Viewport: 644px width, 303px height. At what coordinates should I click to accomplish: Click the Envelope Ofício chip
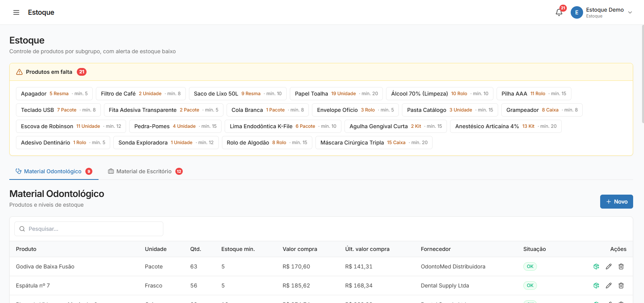pyautogui.click(x=355, y=110)
